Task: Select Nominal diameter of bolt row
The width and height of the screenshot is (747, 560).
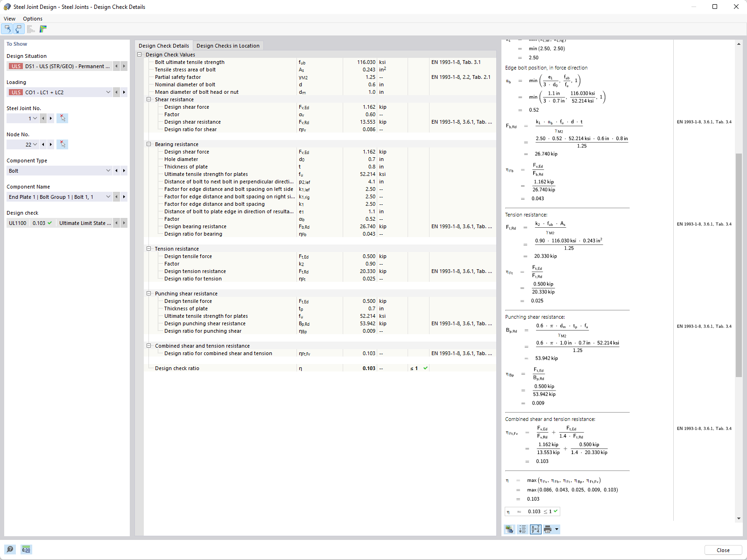Action: 320,84
